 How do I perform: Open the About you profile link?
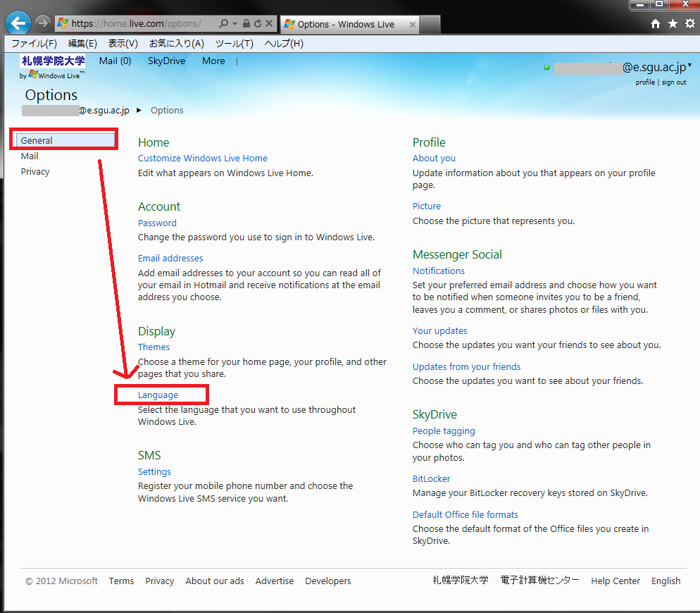click(x=434, y=158)
